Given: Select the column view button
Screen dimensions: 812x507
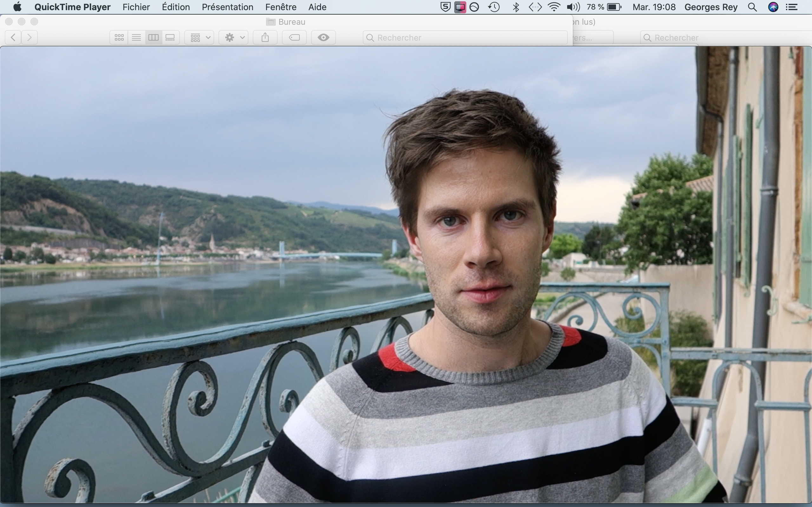Looking at the screenshot, I should point(153,38).
